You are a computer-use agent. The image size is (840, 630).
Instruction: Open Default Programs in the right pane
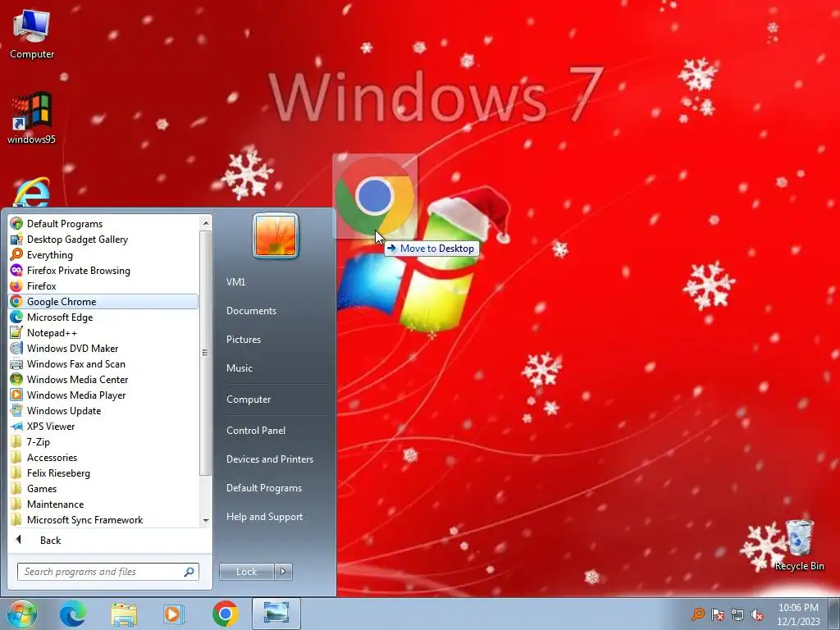[264, 488]
